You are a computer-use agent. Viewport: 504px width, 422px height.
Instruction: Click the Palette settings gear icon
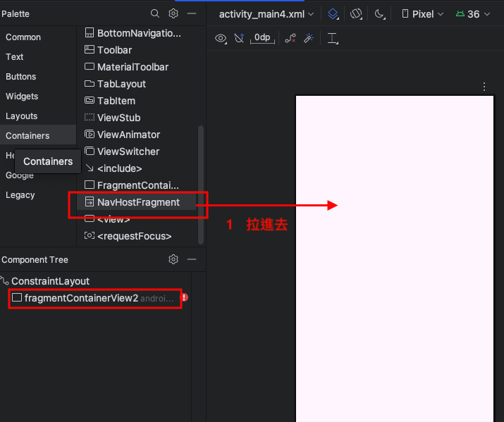click(x=173, y=13)
